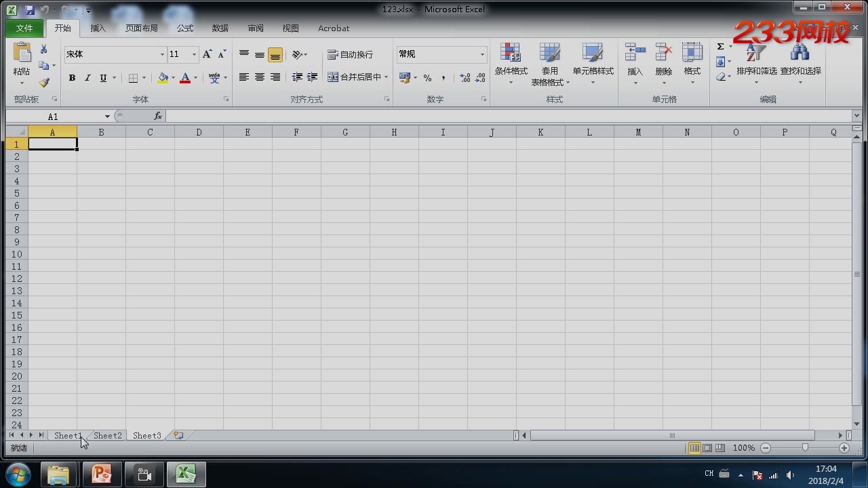Screen dimensions: 868x488
Task: Apply the red font color
Action: pos(185,78)
